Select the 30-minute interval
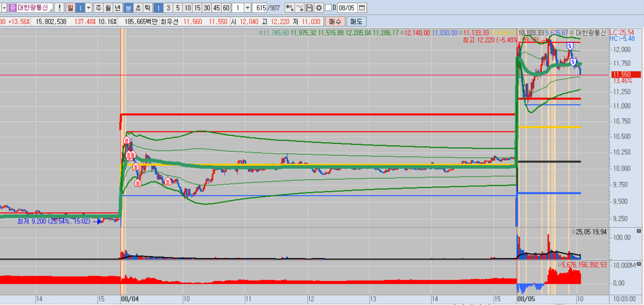 point(207,7)
